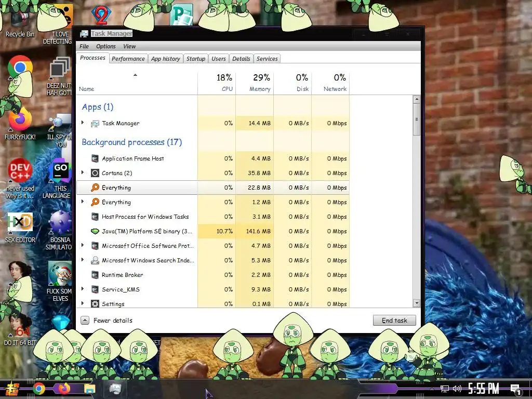
Task: Switch to the Users tab
Action: 219,59
